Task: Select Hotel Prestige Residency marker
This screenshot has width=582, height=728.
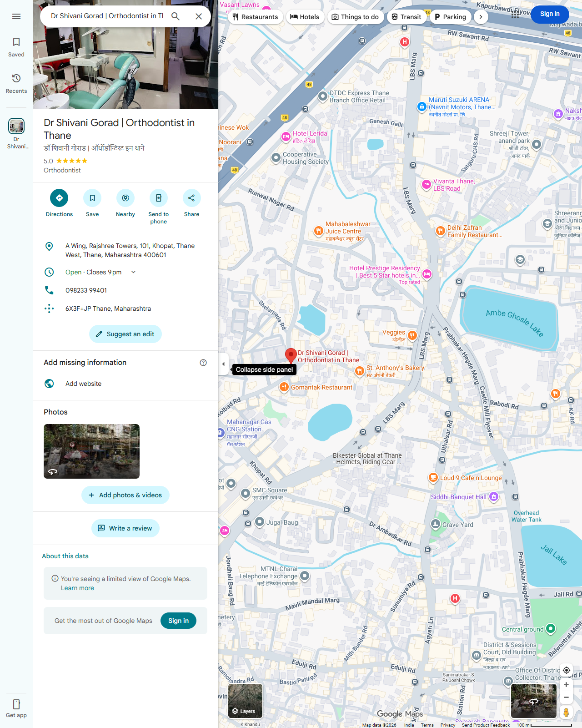Action: click(426, 274)
